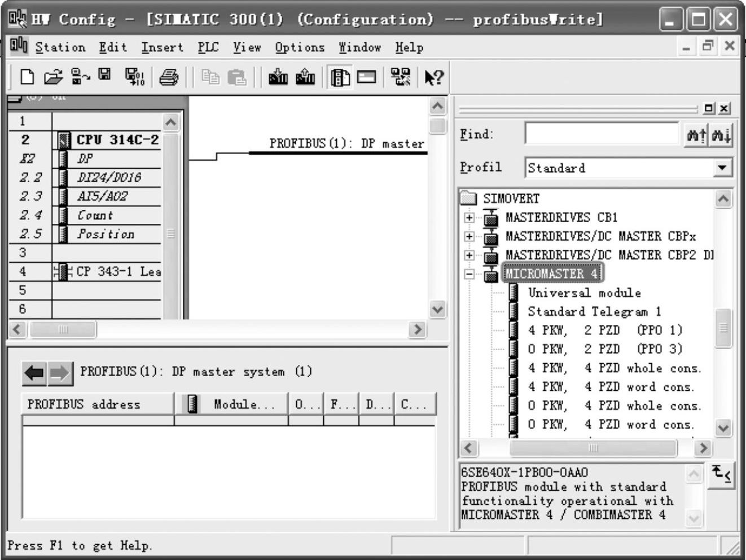Expand the MASTERDRIVES CB1 tree node

[x=469, y=218]
